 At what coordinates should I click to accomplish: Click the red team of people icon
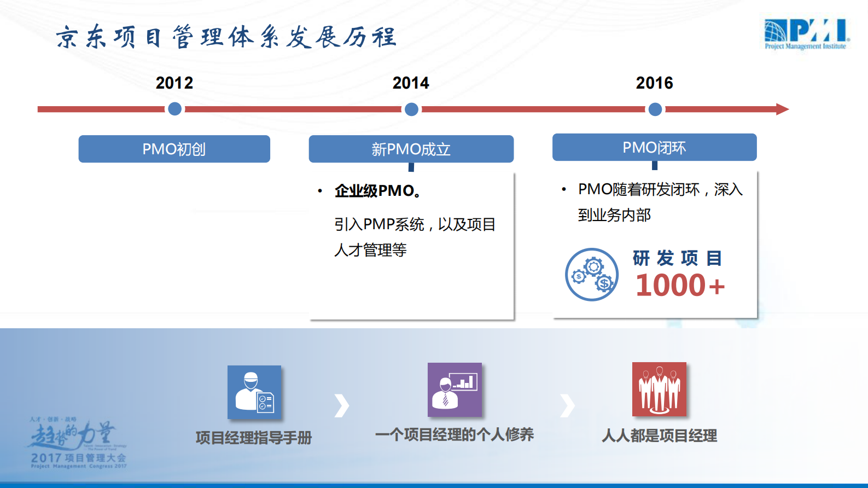(659, 389)
